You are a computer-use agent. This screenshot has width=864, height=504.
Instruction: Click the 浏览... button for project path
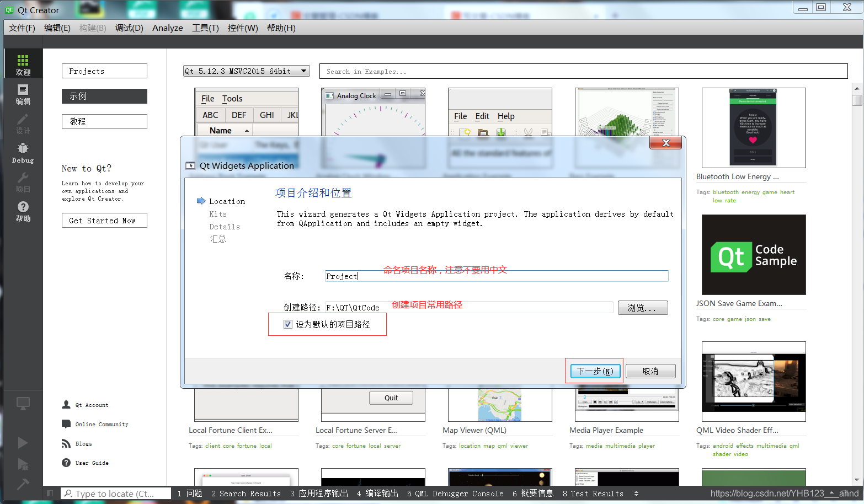point(642,308)
